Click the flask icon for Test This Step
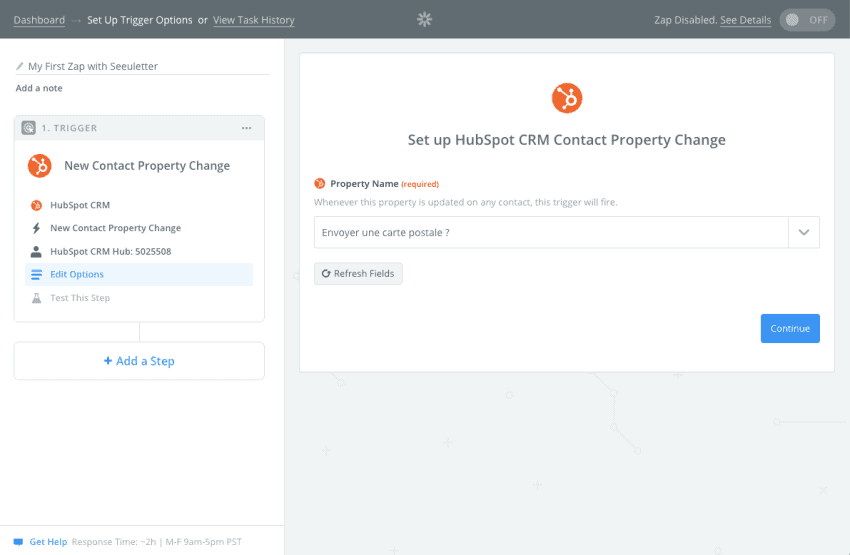This screenshot has height=555, width=850. pyautogui.click(x=36, y=298)
